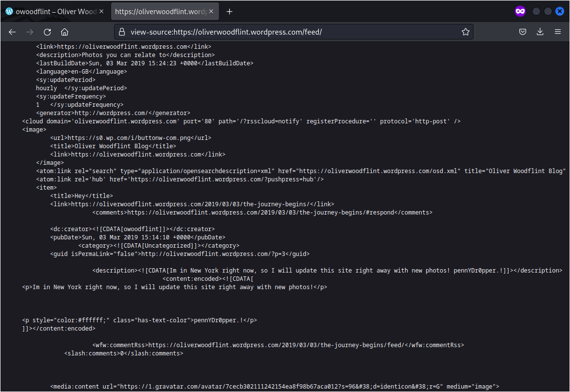
Task: Open the osd.xml href link
Action: (x=379, y=171)
